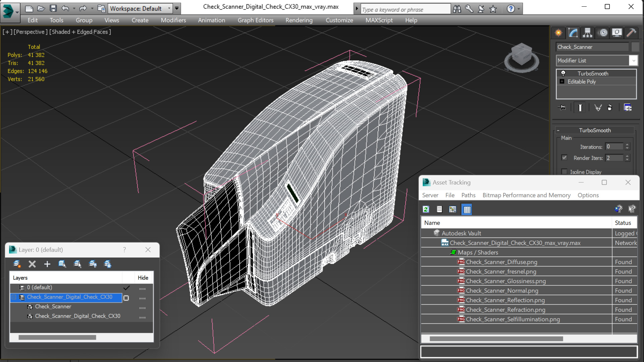Open the Paths menu in Asset Tracking
This screenshot has height=362, width=644.
tap(468, 195)
